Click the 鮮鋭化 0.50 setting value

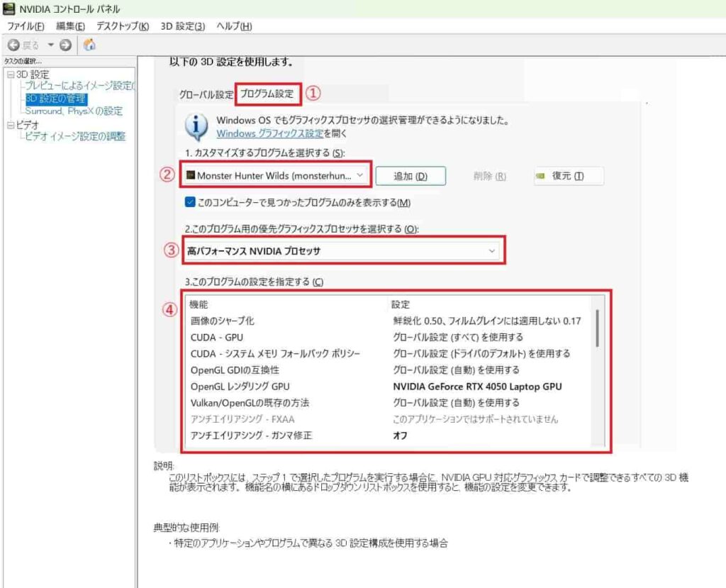point(486,321)
